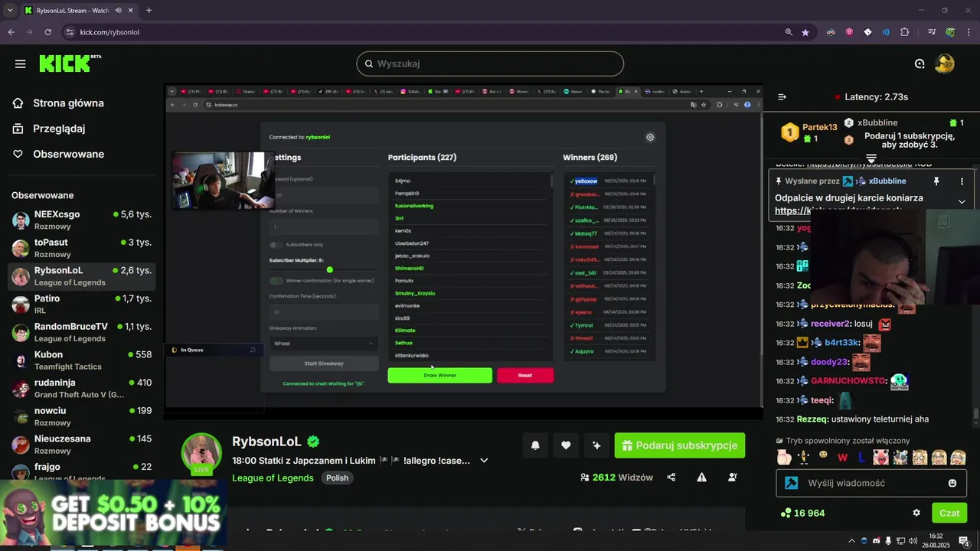Adjust the Subscriber Multiplier slider
The width and height of the screenshot is (980, 551).
pos(329,269)
